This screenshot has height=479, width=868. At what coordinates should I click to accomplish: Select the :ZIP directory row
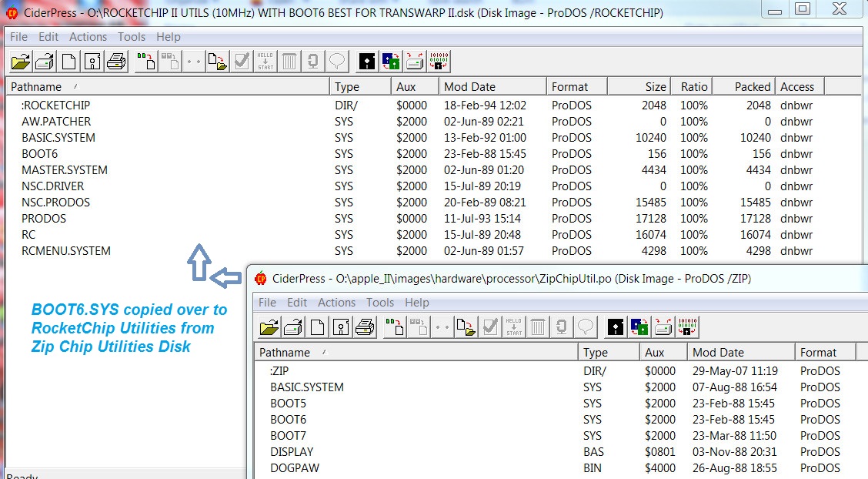561,371
